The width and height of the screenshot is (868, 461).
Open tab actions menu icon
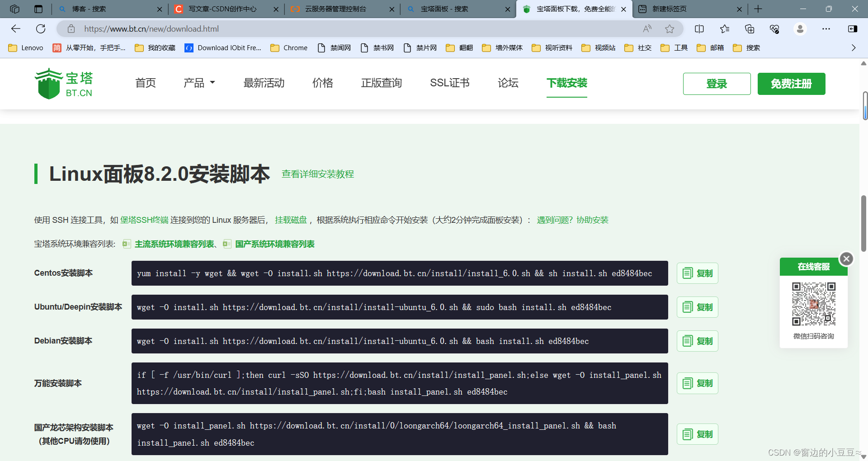(38, 9)
